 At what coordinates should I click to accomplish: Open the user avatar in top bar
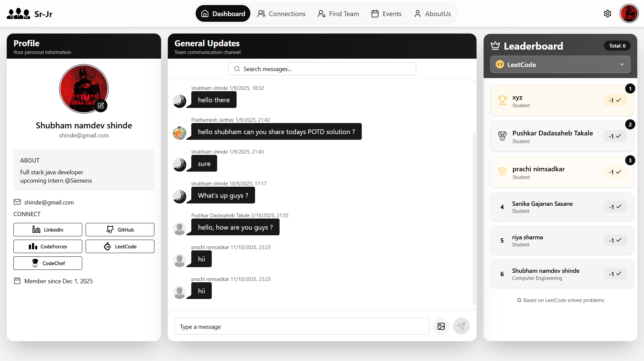(629, 14)
